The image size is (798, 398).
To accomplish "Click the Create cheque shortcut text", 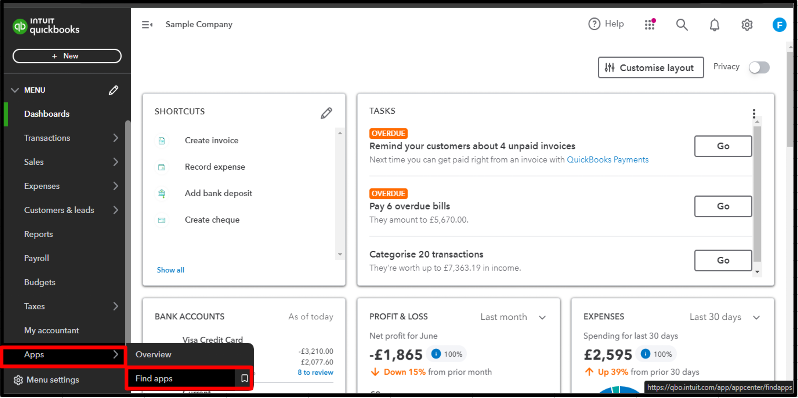I will [212, 220].
